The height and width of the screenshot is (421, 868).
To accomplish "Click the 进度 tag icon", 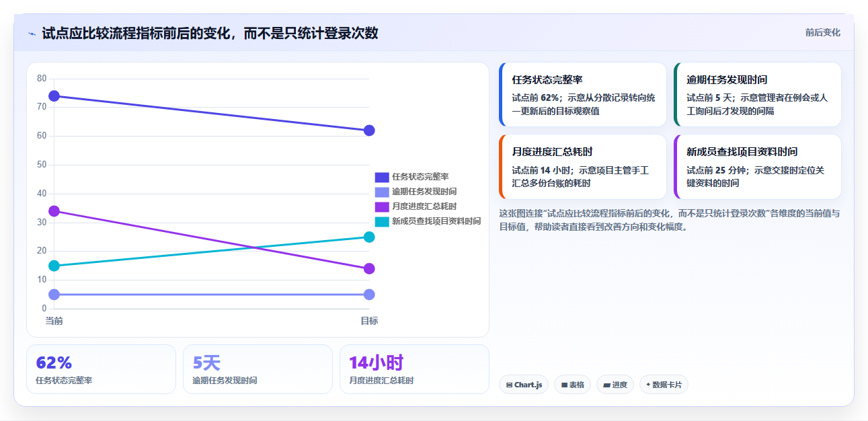I will 606,385.
